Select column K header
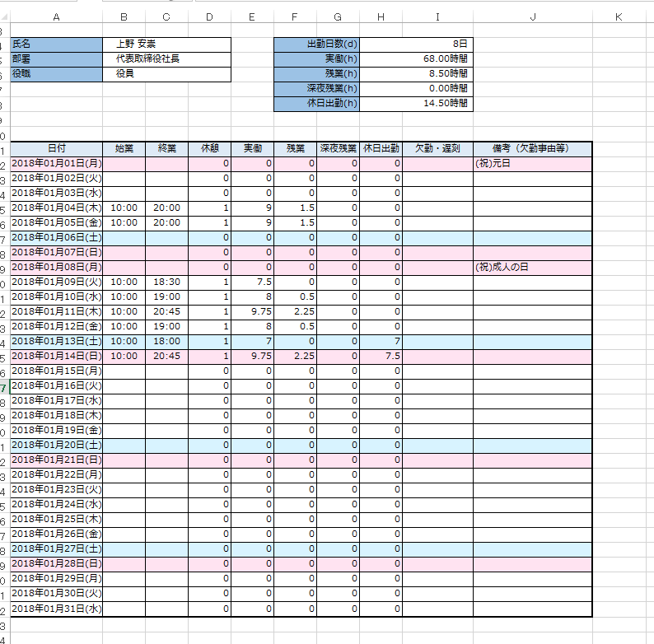 click(619, 17)
